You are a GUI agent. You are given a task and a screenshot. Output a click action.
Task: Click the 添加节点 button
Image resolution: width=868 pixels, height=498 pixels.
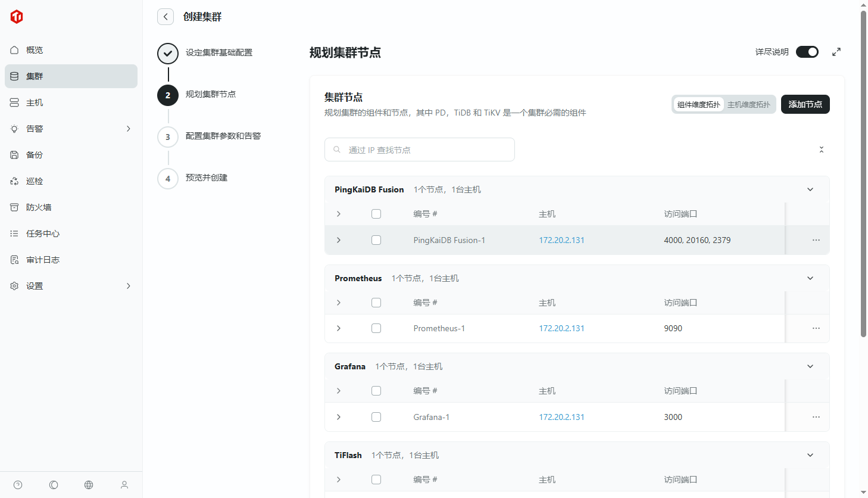(x=805, y=104)
